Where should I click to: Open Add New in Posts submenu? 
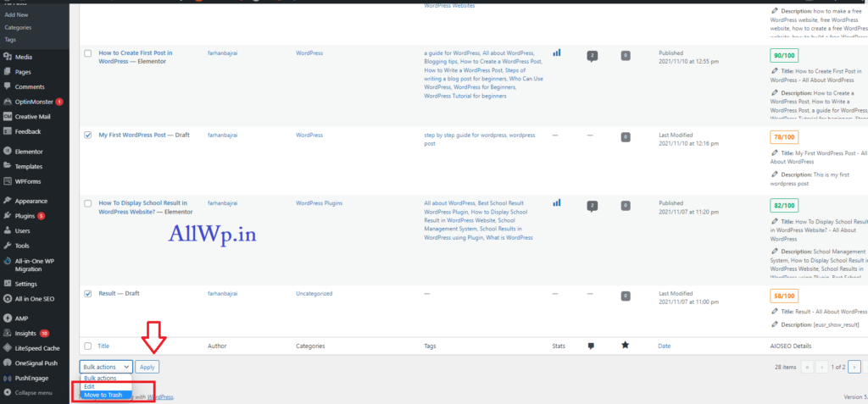click(x=16, y=15)
